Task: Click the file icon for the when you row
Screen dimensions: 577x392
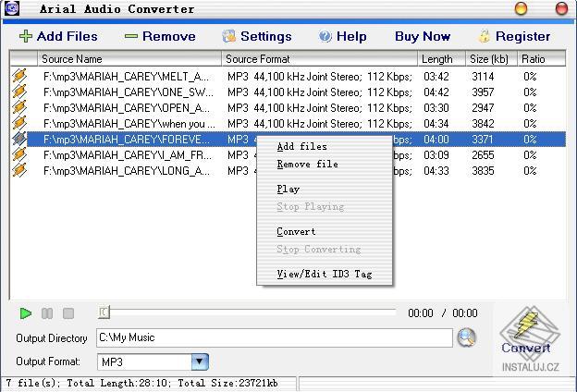Action: tap(19, 123)
